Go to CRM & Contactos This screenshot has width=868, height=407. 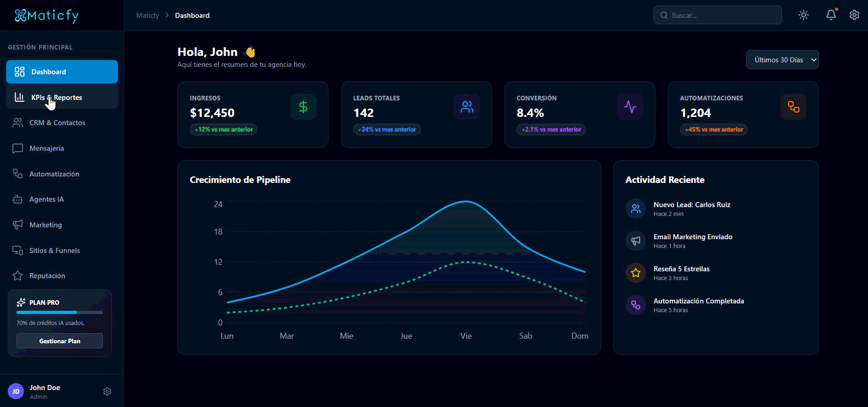pyautogui.click(x=62, y=123)
